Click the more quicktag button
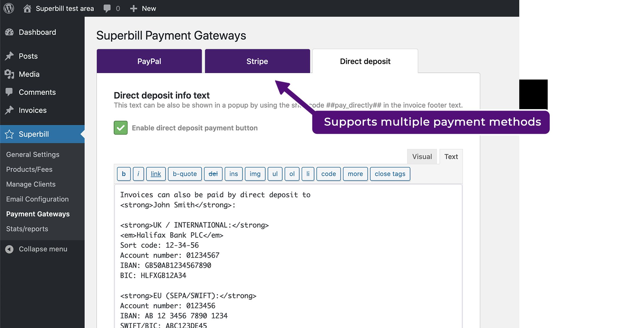The height and width of the screenshot is (328, 644). coord(355,174)
